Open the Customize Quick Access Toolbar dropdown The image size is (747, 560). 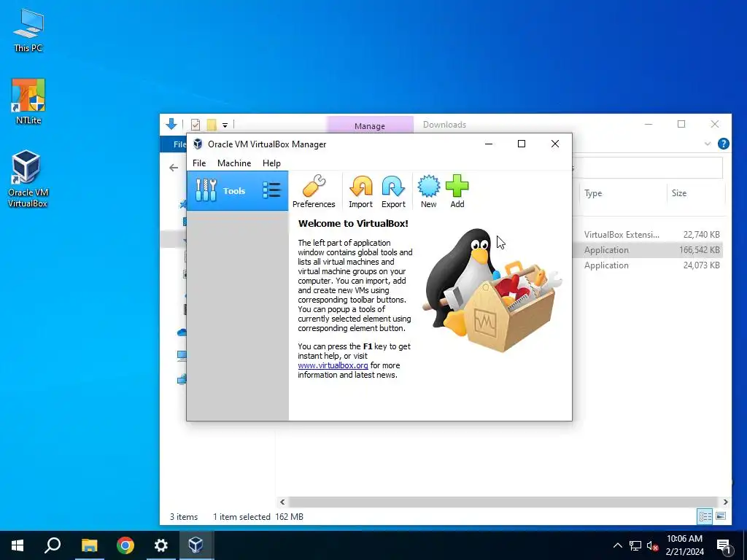click(225, 125)
